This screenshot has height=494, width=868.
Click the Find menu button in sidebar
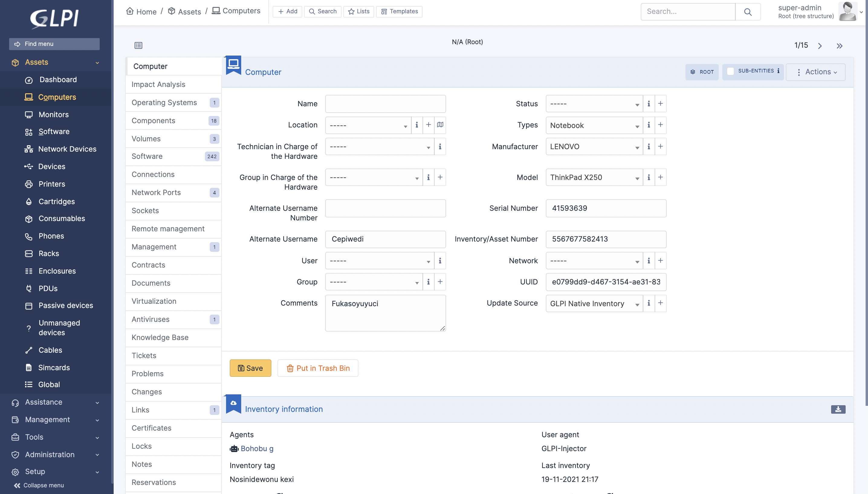(54, 44)
